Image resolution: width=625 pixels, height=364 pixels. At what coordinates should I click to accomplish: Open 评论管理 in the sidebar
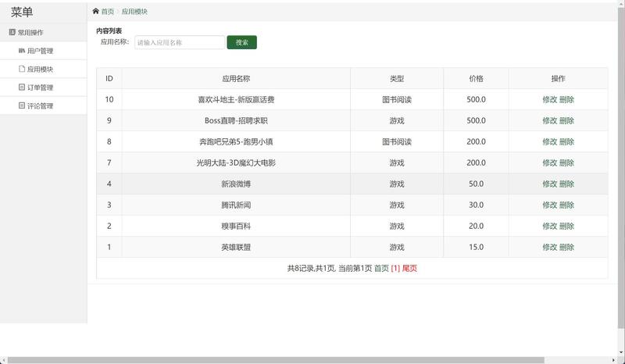click(x=44, y=106)
